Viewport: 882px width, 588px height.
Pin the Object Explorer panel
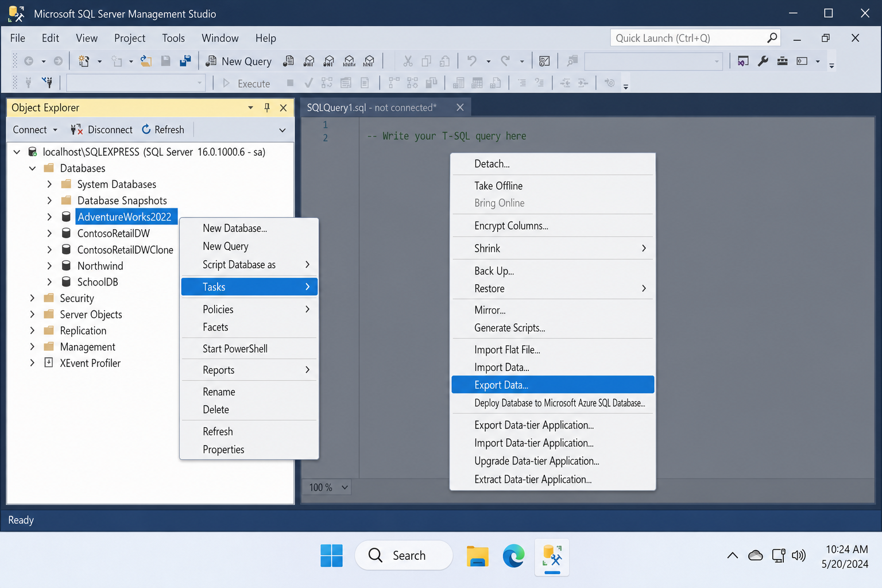point(267,107)
